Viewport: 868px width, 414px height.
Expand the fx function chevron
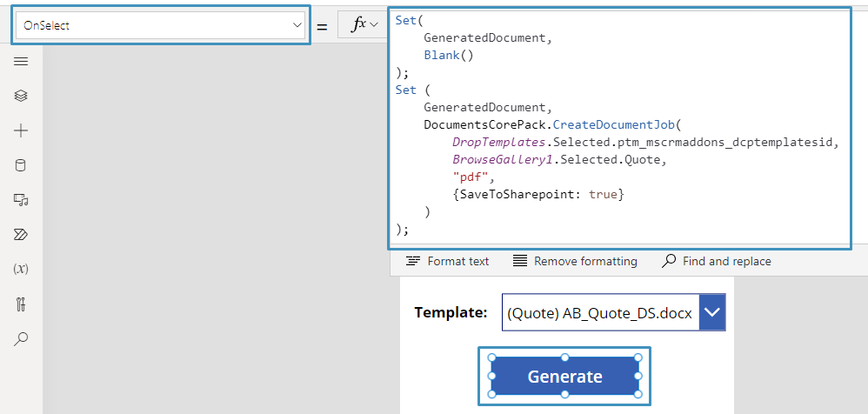click(375, 24)
